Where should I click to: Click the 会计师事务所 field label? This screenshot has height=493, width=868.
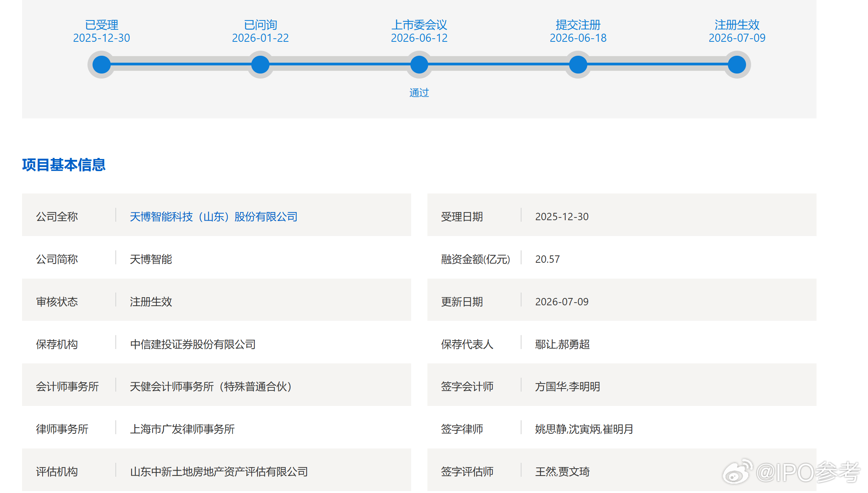67,387
